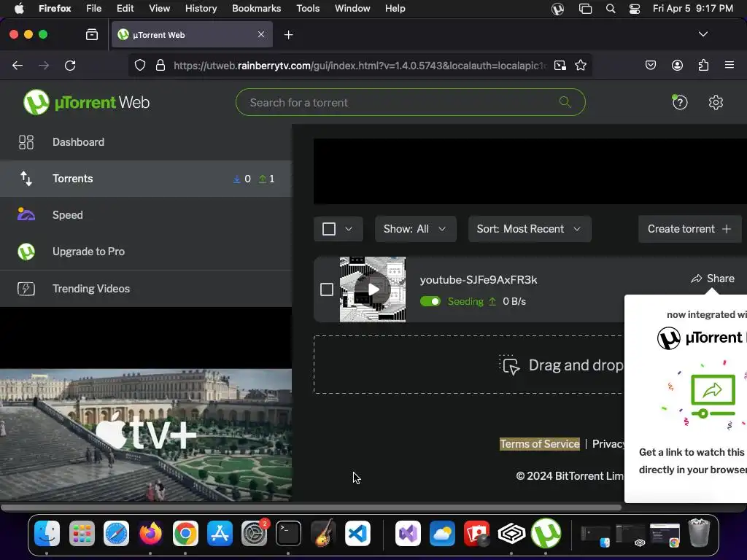Click the horizontal page scrollbar
The width and height of the screenshot is (747, 560).
pyautogui.click(x=311, y=507)
